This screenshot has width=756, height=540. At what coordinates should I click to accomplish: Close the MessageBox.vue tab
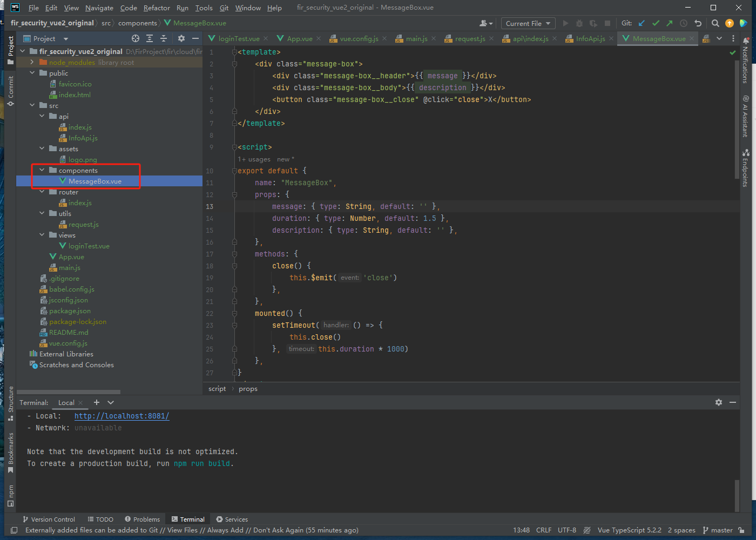692,38
